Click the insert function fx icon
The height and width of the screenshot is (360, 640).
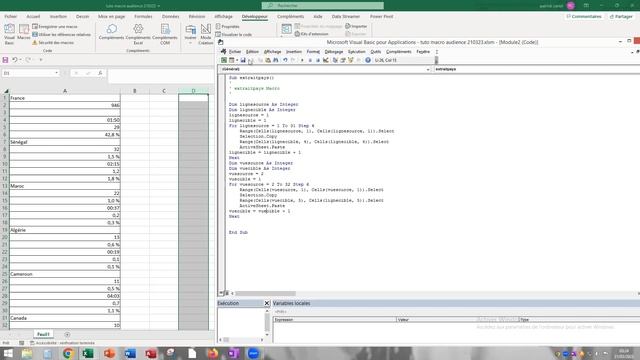[100, 73]
